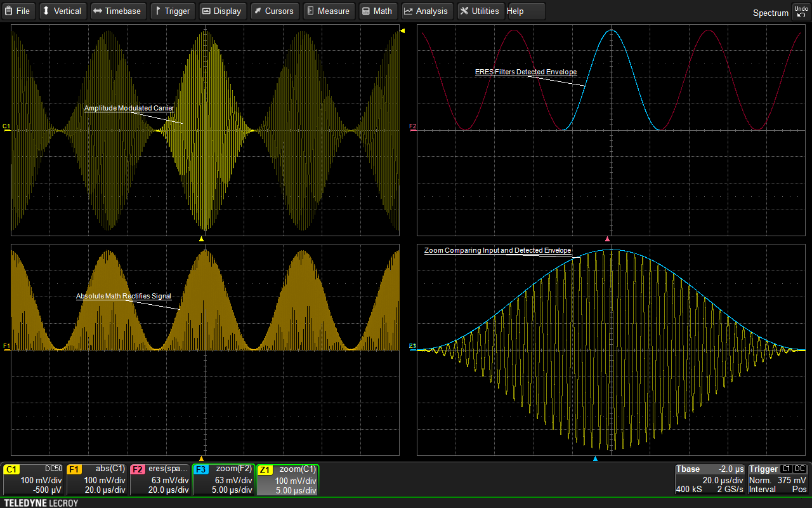The image size is (812, 508).
Task: Open the File menu
Action: [x=18, y=11]
